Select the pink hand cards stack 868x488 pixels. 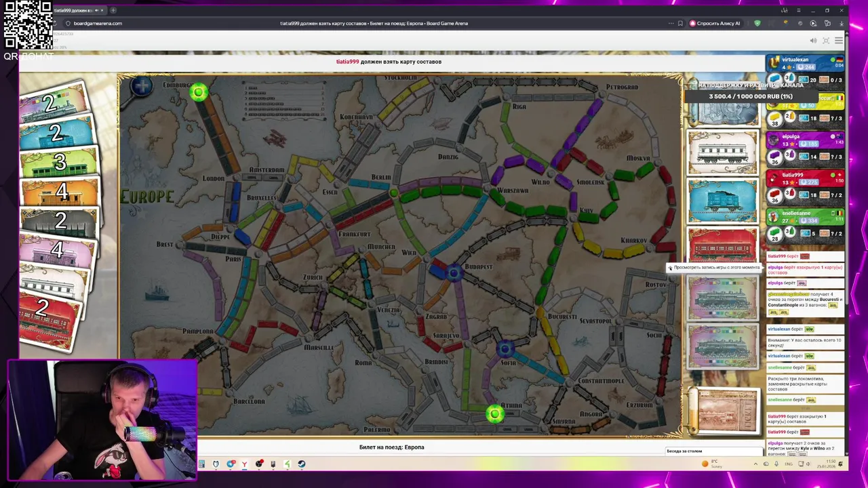click(x=57, y=251)
